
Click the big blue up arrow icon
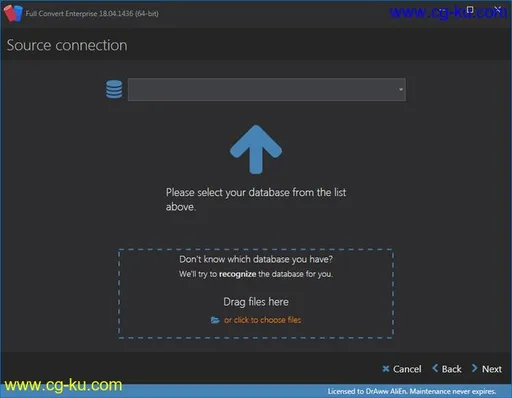pos(256,150)
